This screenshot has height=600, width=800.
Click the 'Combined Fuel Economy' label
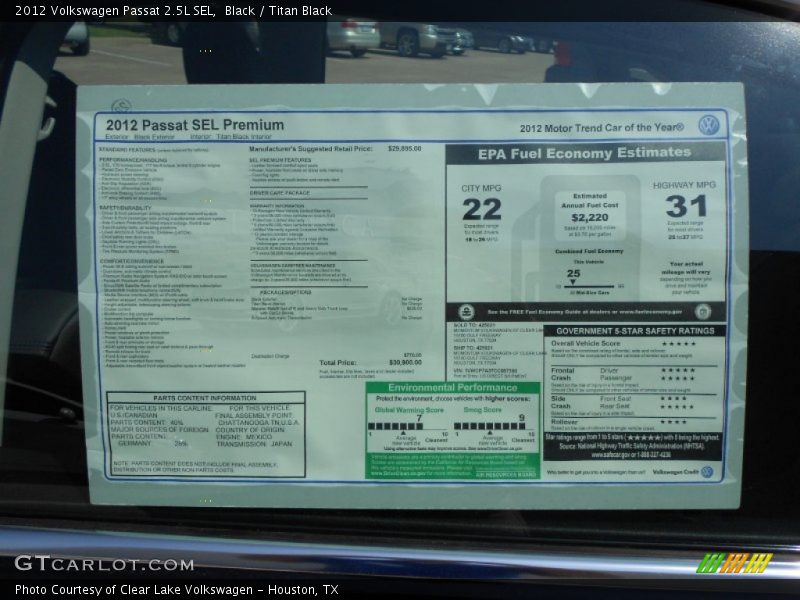(x=589, y=251)
